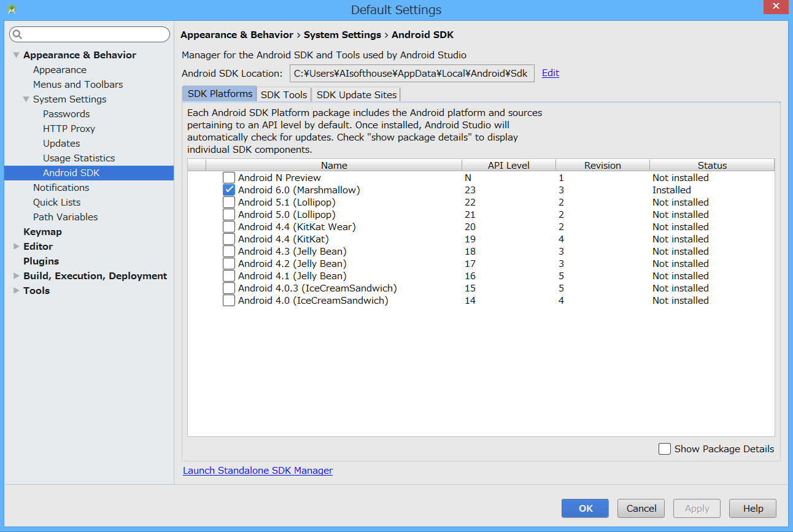Check Android 4.2 (Jelly Bean) checkbox
This screenshot has width=793, height=532.
click(229, 264)
